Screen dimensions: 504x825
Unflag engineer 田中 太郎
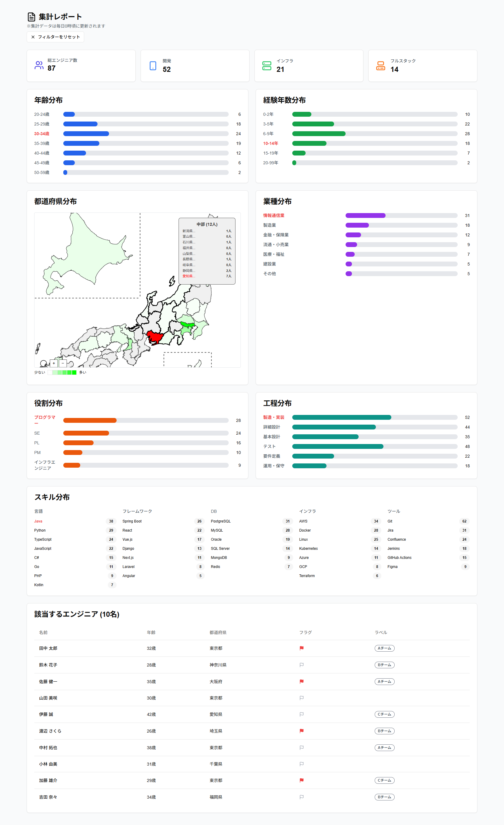302,648
